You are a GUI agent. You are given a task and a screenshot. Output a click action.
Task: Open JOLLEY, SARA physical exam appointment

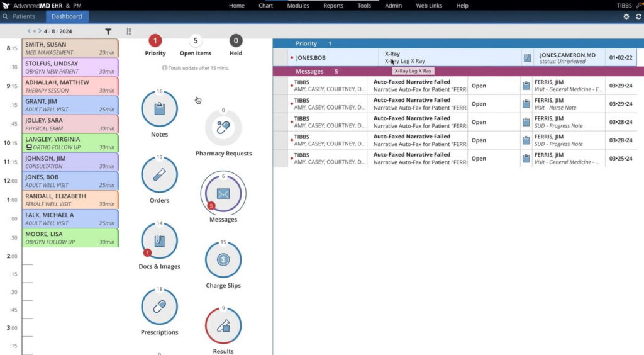pos(70,123)
